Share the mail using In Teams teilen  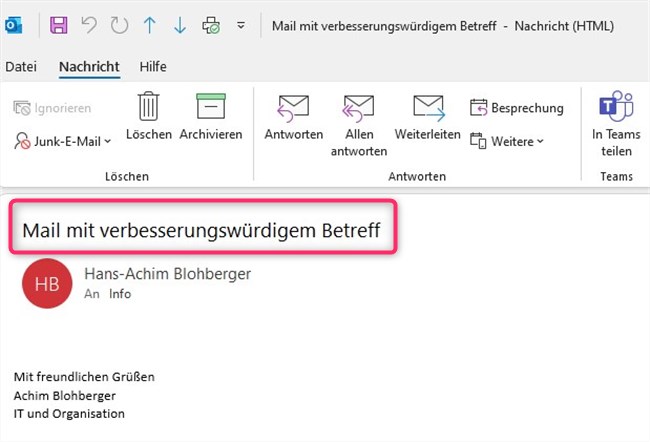pos(616,124)
